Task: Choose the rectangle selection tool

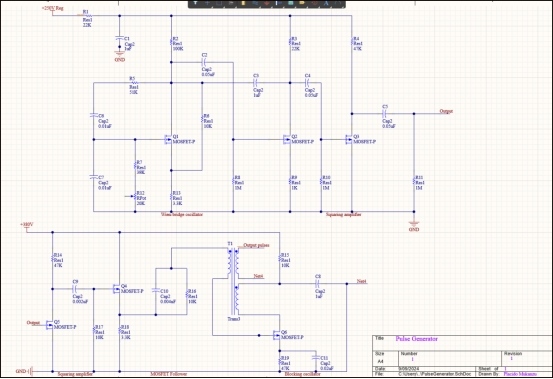Action: click(x=219, y=3)
